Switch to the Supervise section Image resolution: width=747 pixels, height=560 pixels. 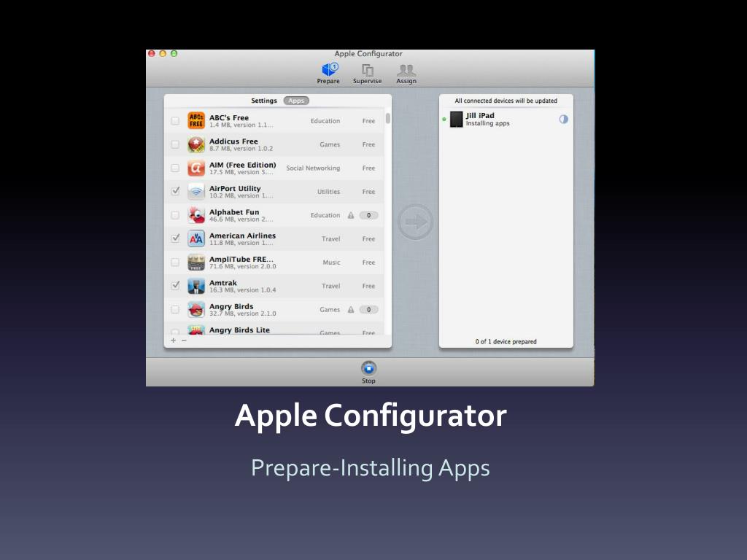tap(368, 74)
